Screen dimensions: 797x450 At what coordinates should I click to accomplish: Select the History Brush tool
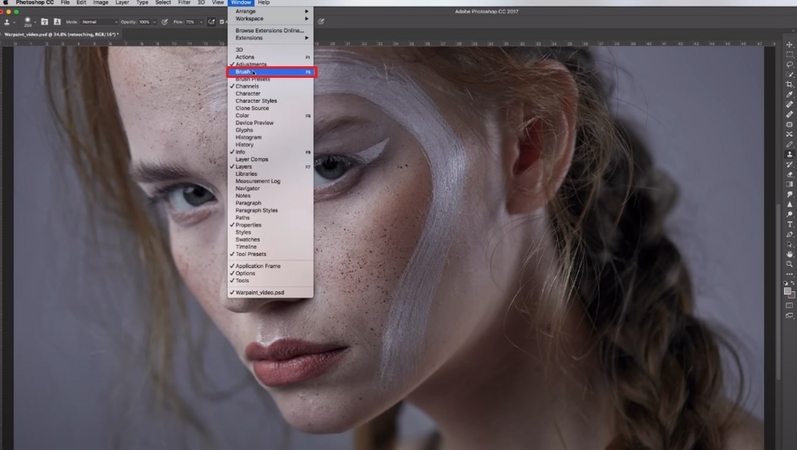(x=789, y=164)
